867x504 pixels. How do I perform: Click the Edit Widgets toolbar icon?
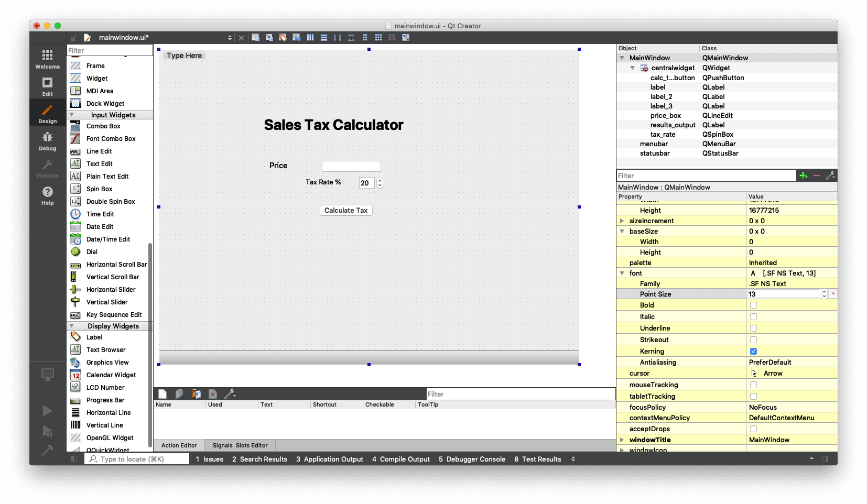pyautogui.click(x=255, y=37)
